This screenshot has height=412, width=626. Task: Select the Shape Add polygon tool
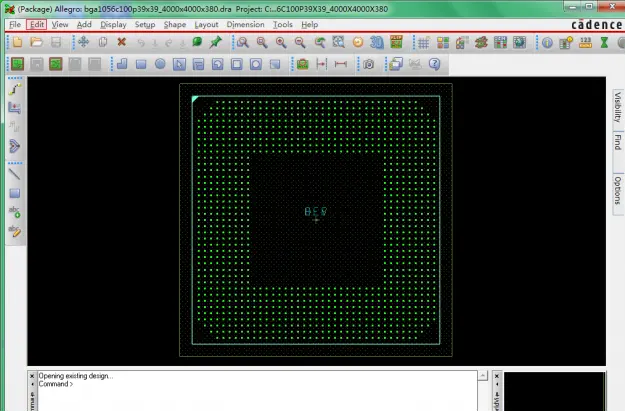[122, 64]
